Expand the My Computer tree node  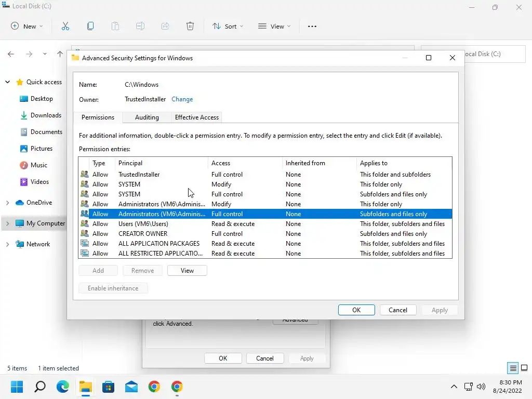coord(7,223)
